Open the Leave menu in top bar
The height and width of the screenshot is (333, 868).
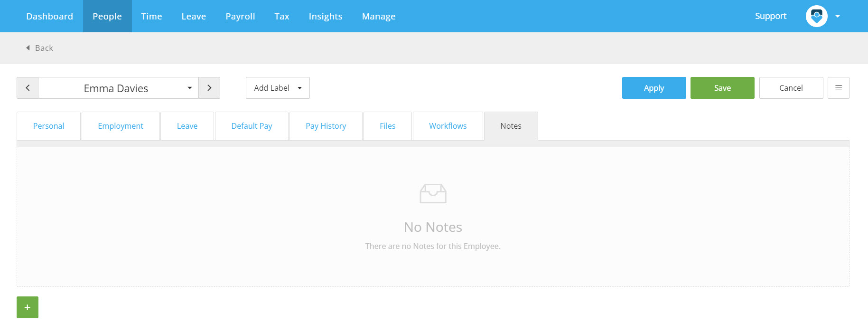194,16
